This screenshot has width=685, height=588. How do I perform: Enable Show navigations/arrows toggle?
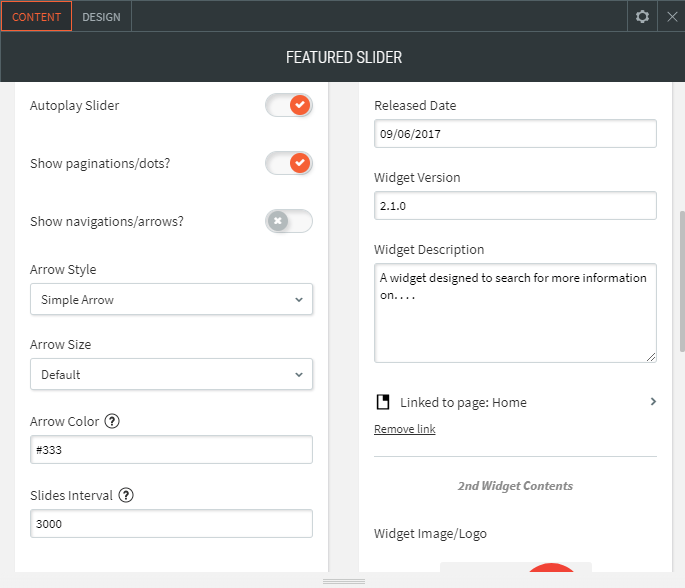pos(289,221)
